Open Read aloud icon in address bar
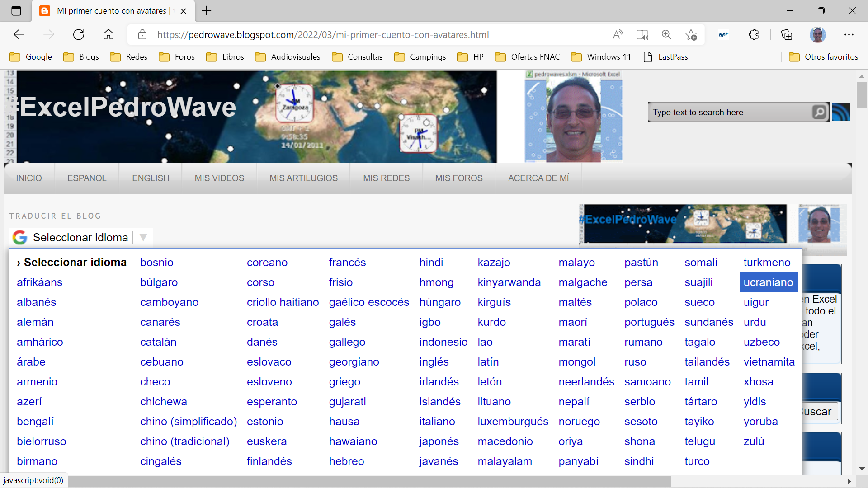868x488 pixels. pyautogui.click(x=618, y=35)
